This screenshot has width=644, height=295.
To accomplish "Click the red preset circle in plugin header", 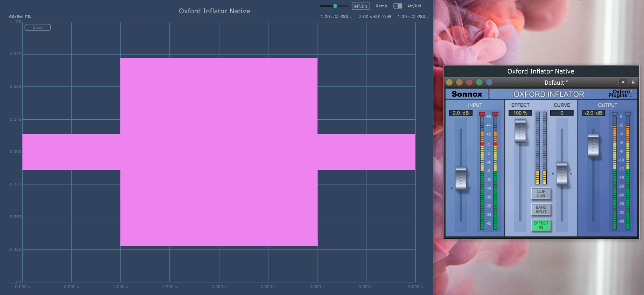I will point(469,82).
